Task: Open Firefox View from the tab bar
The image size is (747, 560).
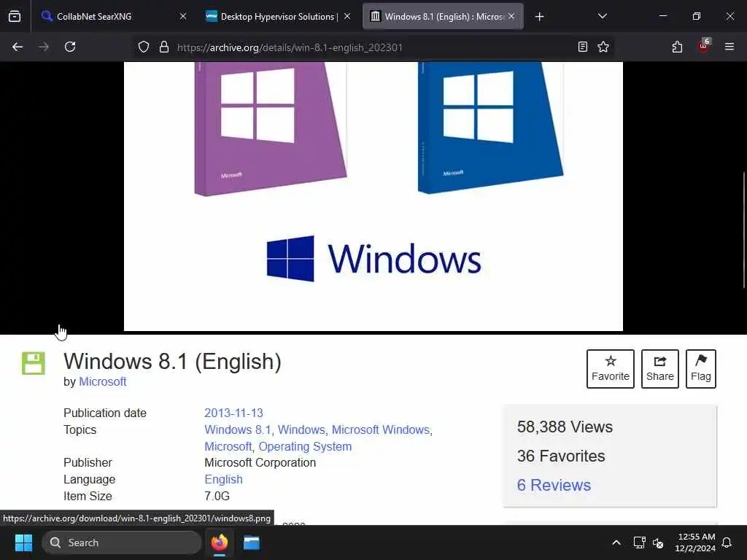Action: [15, 17]
